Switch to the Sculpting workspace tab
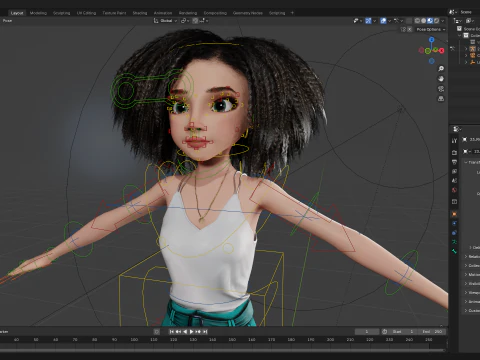480x360 pixels. pyautogui.click(x=62, y=13)
